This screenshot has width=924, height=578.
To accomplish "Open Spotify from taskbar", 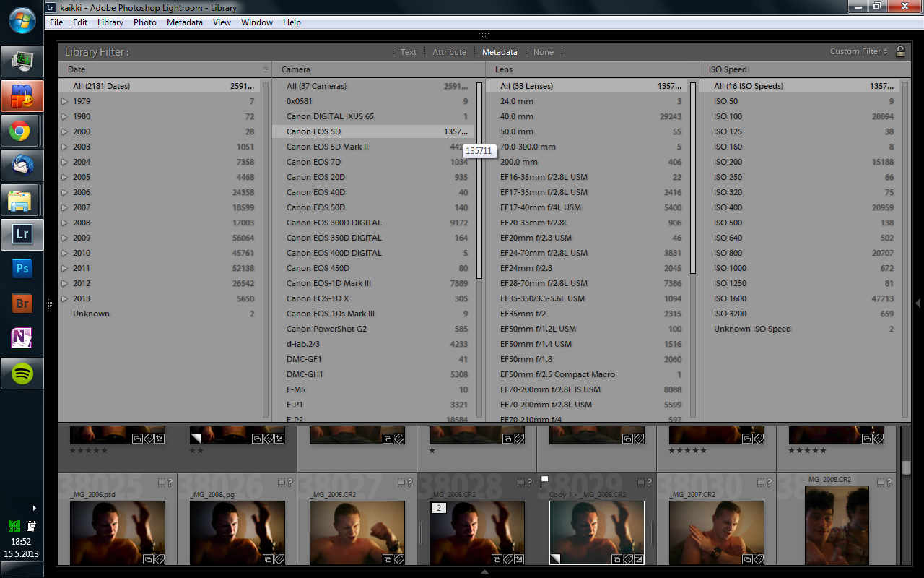I will (22, 374).
